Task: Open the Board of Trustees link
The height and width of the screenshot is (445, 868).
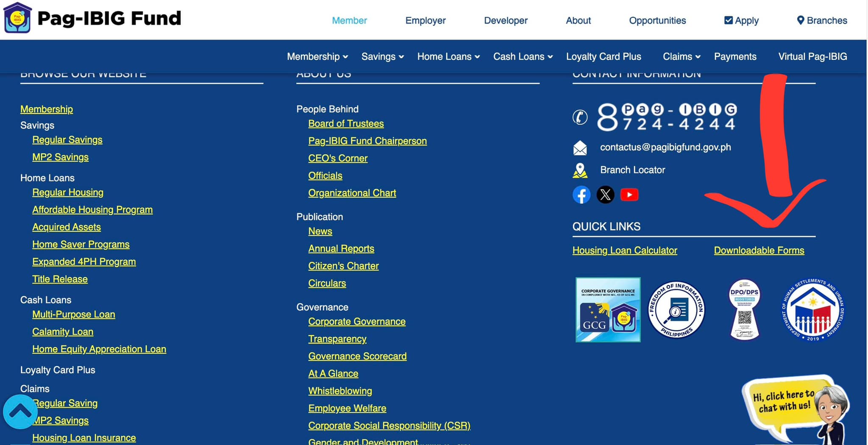Action: [346, 124]
